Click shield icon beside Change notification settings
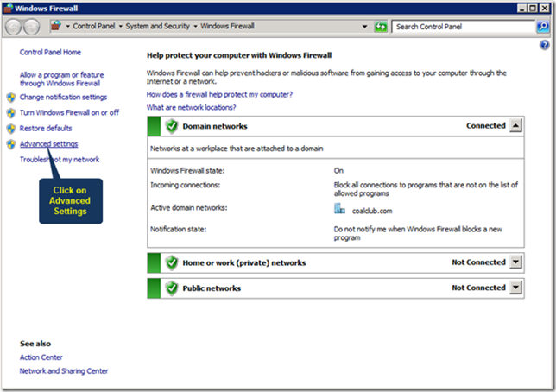This screenshot has height=392, width=556. [11, 98]
